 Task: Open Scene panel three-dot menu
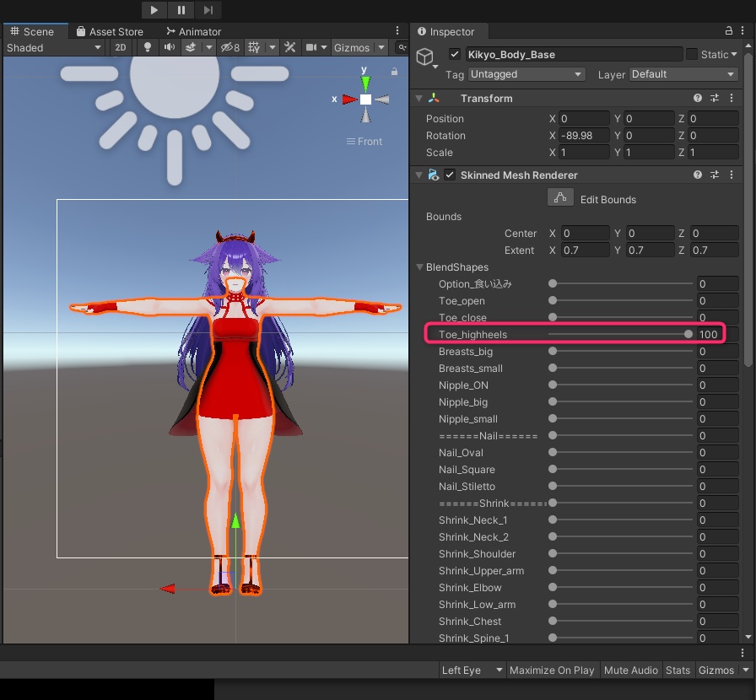point(397,31)
